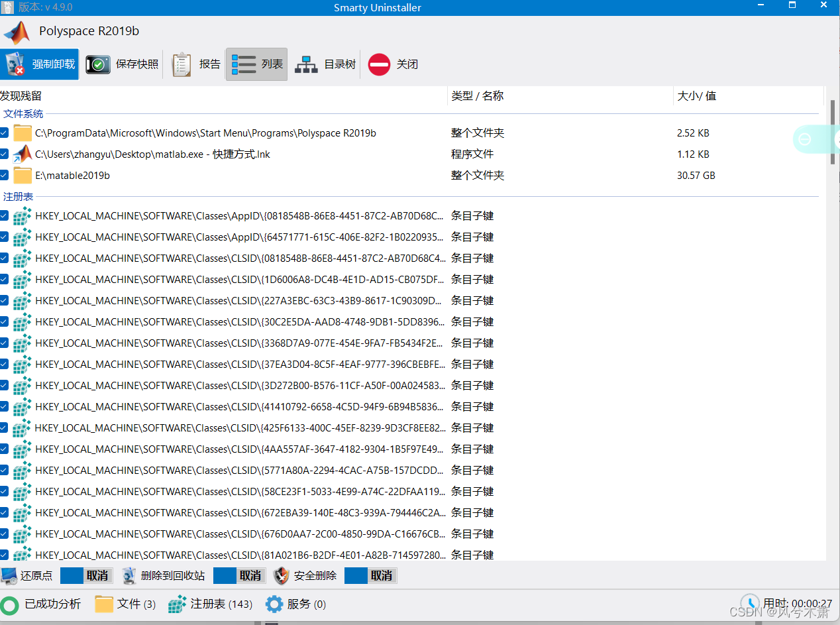
Task: Click the Smarty Uninstaller title bar app icon
Action: (7, 7)
